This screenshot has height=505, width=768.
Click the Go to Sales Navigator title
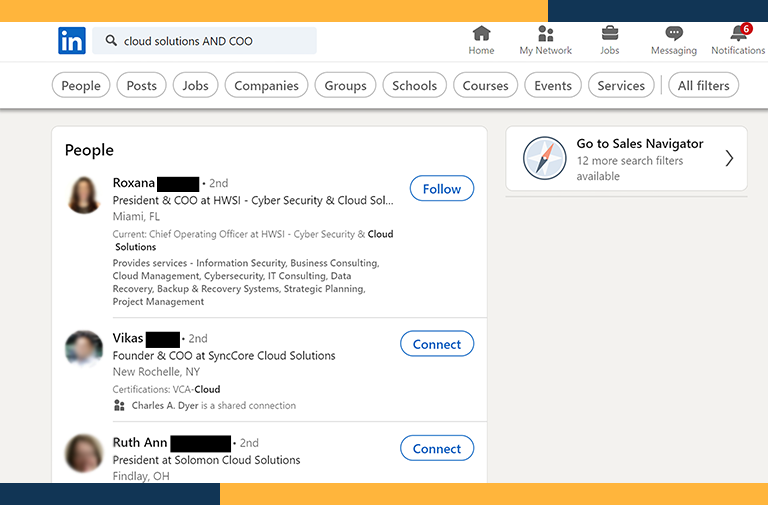tap(640, 144)
